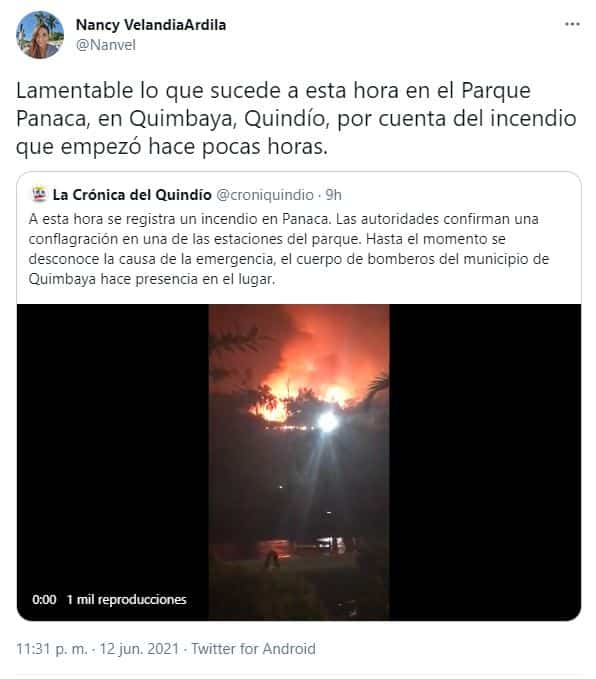
Task: Open the three-dot more options menu
Action: (572, 24)
